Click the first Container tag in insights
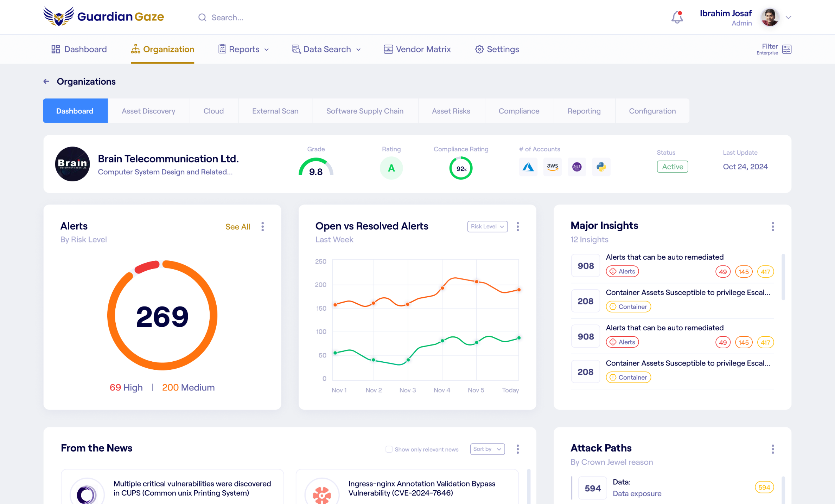 coord(628,307)
